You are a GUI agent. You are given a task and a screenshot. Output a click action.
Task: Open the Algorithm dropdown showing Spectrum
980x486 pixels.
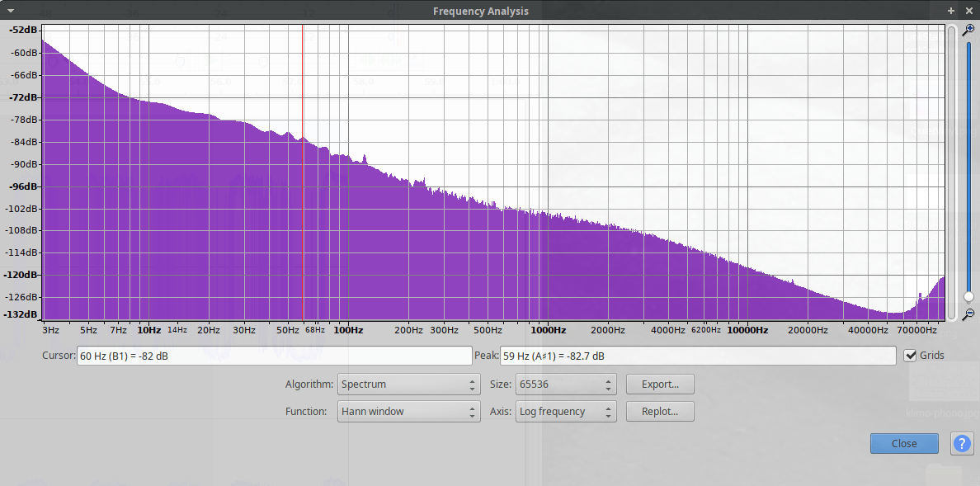(x=409, y=384)
